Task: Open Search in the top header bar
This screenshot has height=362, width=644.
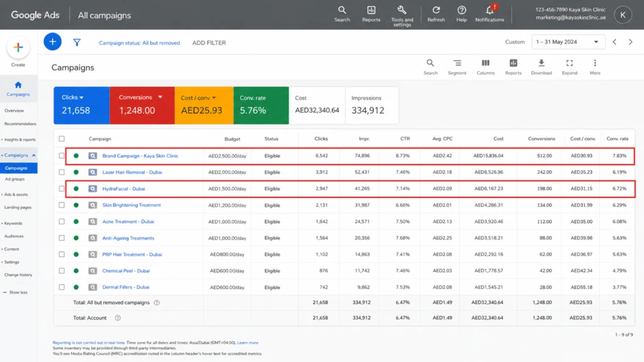Action: tap(341, 14)
